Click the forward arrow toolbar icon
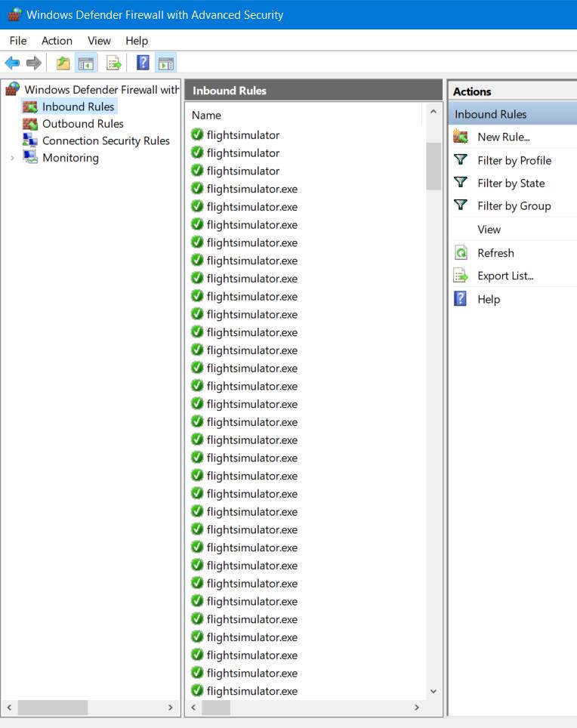This screenshot has width=577, height=728. [33, 63]
